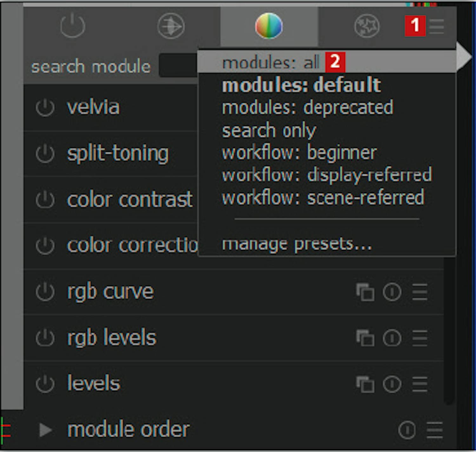Image resolution: width=476 pixels, height=452 pixels.
Task: Expand the module order section
Action: click(x=46, y=430)
